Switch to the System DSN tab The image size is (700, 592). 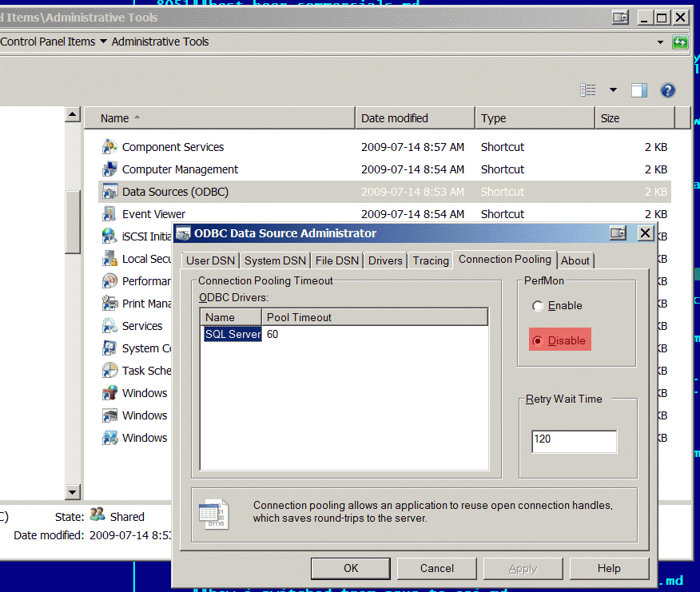click(x=275, y=260)
